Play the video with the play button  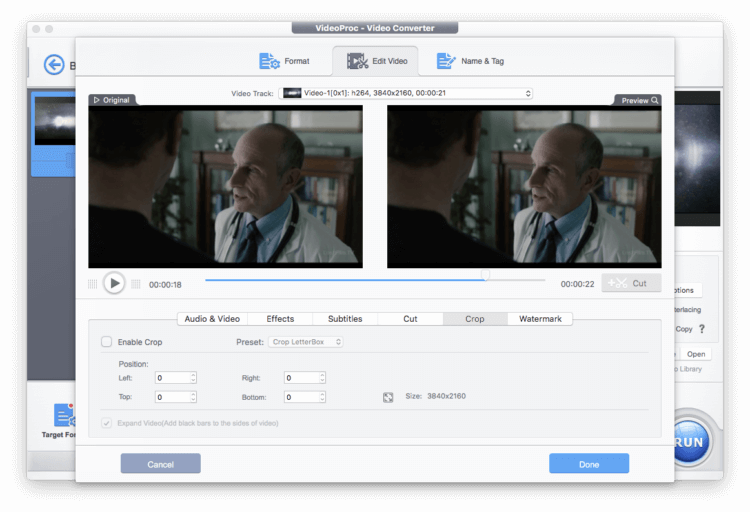coord(114,283)
